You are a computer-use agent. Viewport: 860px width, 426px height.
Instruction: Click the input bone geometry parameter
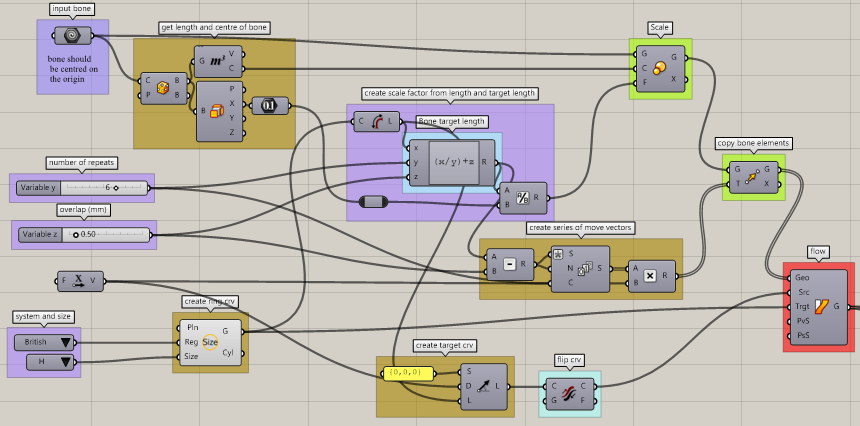click(72, 36)
